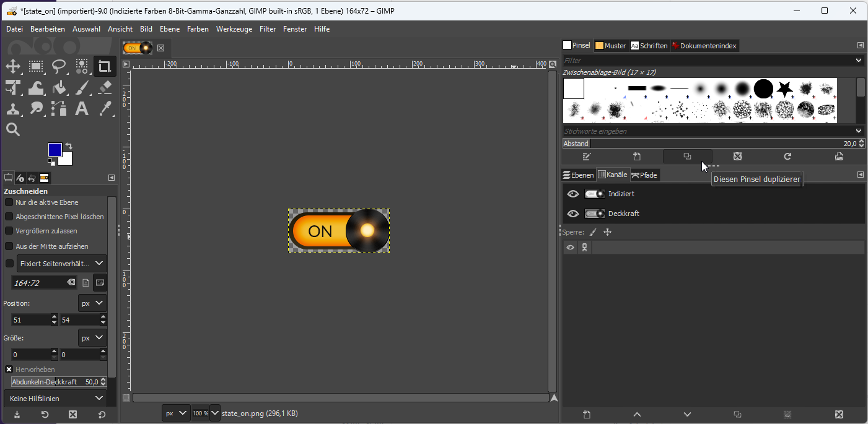Select the Move tool
This screenshot has width=868, height=424.
[x=13, y=67]
